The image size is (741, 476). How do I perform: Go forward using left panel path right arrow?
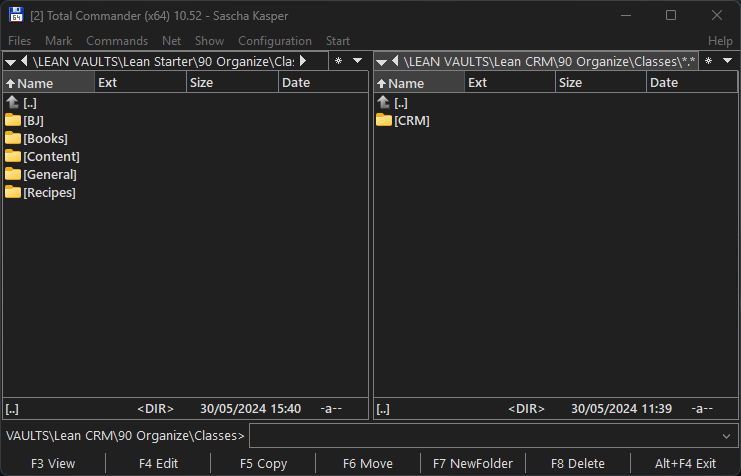(303, 61)
